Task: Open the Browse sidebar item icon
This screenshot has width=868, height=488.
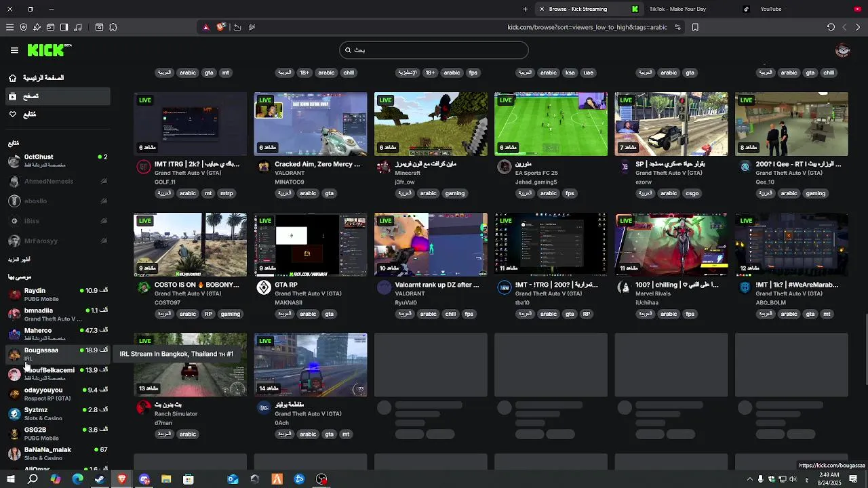Action: pos(12,96)
